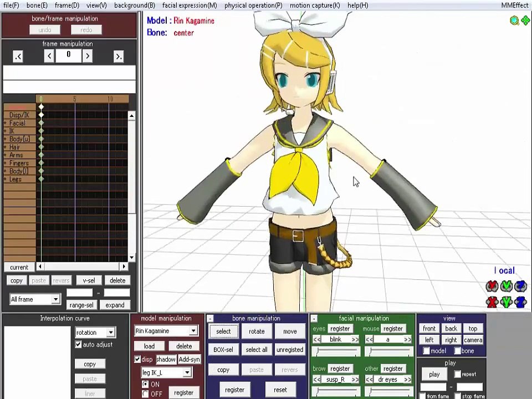Expand the Fingers track group
The width and height of the screenshot is (532, 399).
(5, 163)
